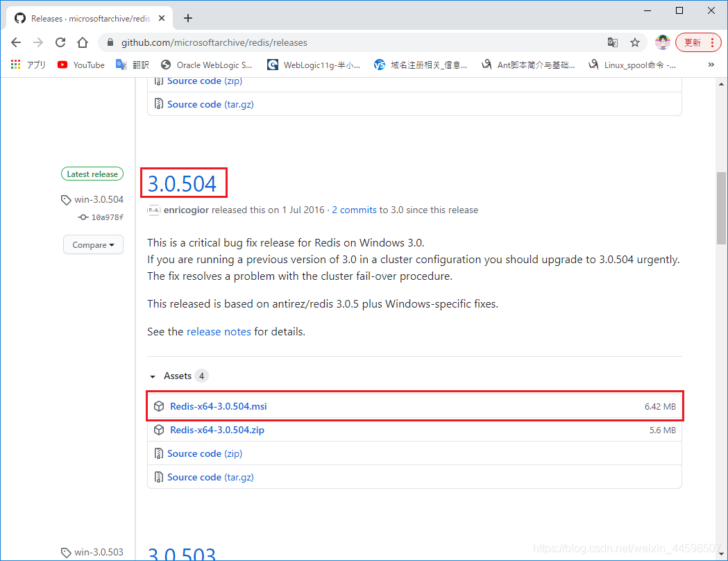Image resolution: width=728 pixels, height=561 pixels.
Task: Click the scrollbar down arrow
Action: [x=721, y=553]
